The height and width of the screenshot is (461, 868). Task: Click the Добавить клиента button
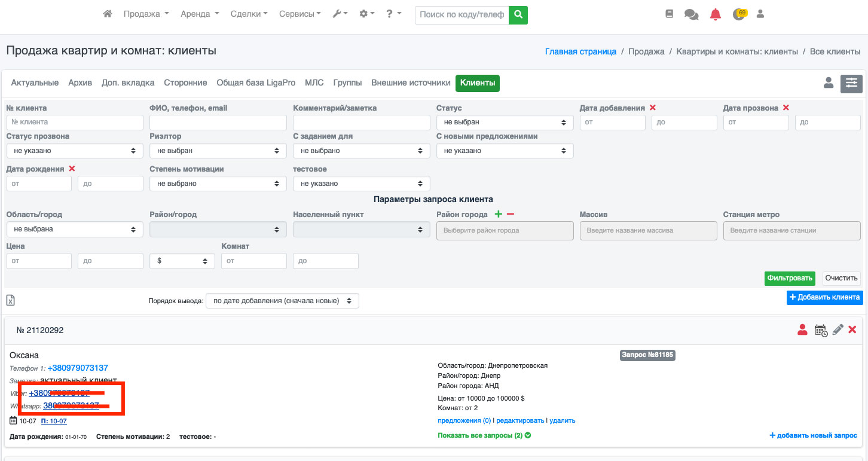(824, 297)
